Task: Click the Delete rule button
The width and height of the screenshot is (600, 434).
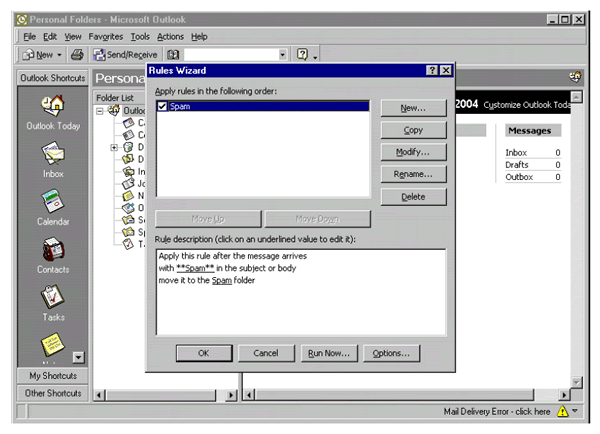Action: click(413, 197)
